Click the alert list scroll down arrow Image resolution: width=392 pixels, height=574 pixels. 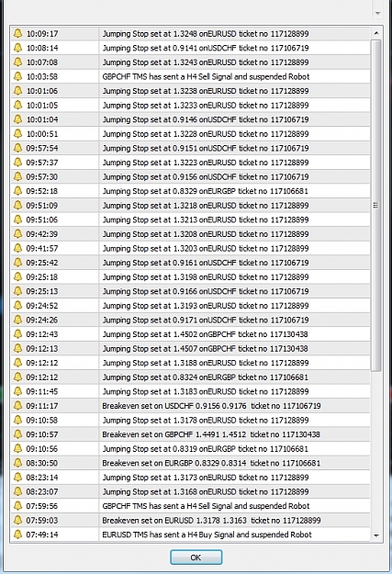click(376, 535)
